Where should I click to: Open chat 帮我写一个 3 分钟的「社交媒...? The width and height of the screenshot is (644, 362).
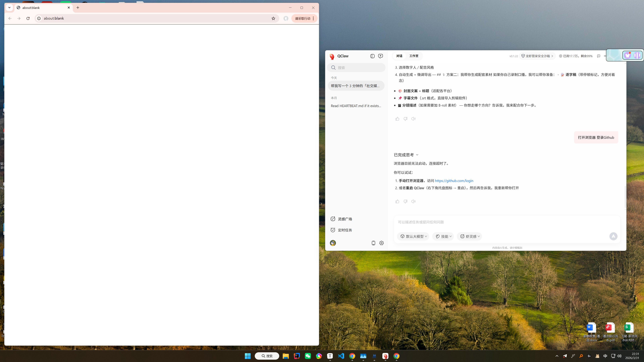coord(356,86)
